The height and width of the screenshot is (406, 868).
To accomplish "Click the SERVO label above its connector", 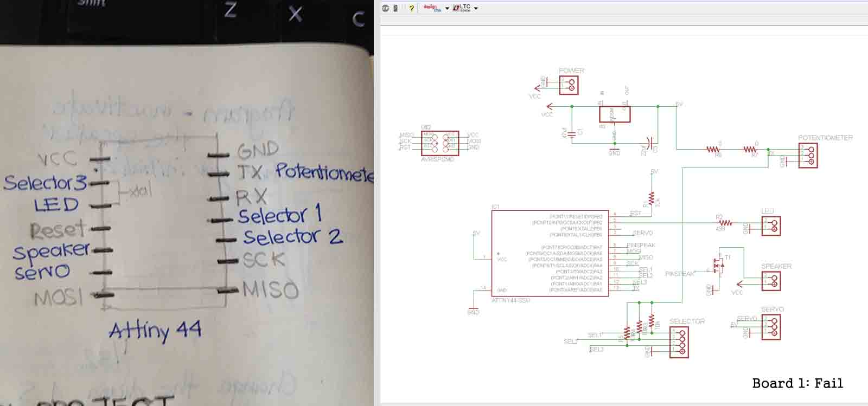I will click(773, 310).
